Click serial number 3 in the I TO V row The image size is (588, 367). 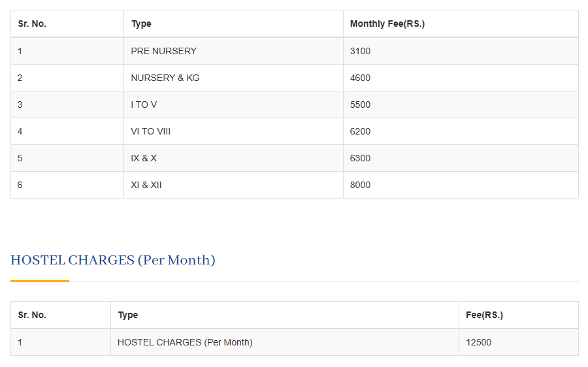coord(20,104)
